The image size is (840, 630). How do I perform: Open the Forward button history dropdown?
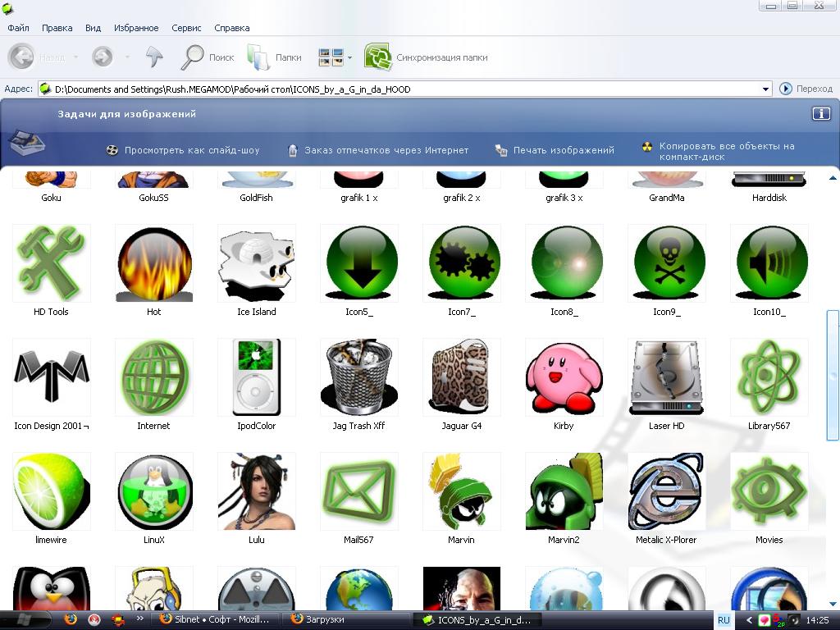127,57
